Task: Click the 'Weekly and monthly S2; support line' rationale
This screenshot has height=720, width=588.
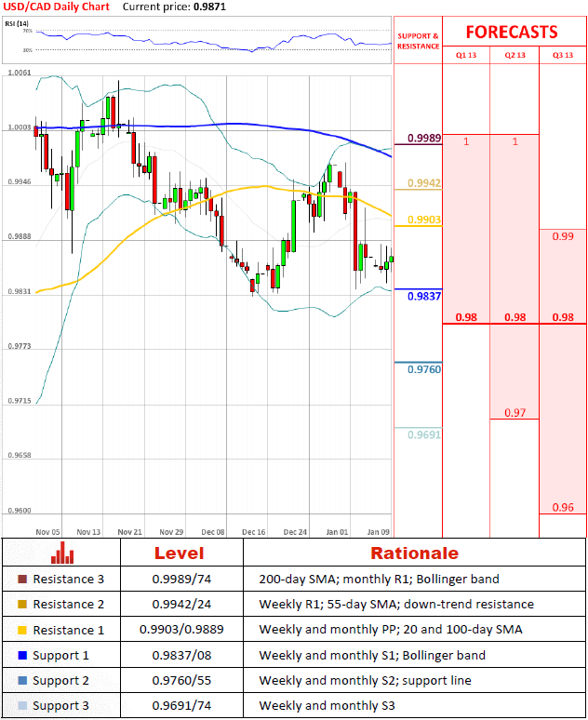Action: coord(366,681)
